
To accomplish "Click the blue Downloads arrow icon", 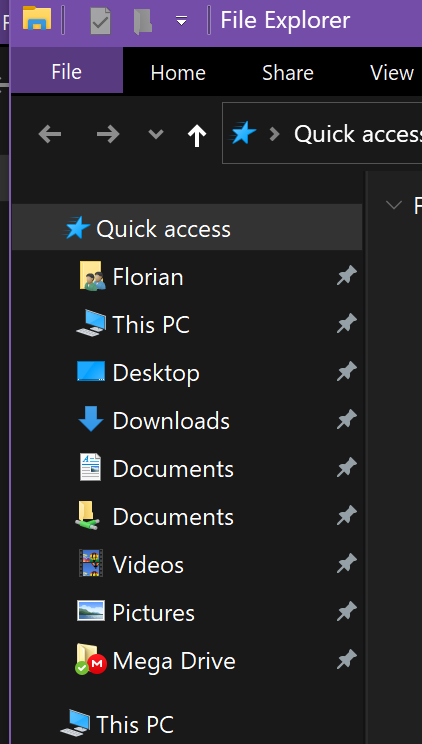I will coord(91,418).
